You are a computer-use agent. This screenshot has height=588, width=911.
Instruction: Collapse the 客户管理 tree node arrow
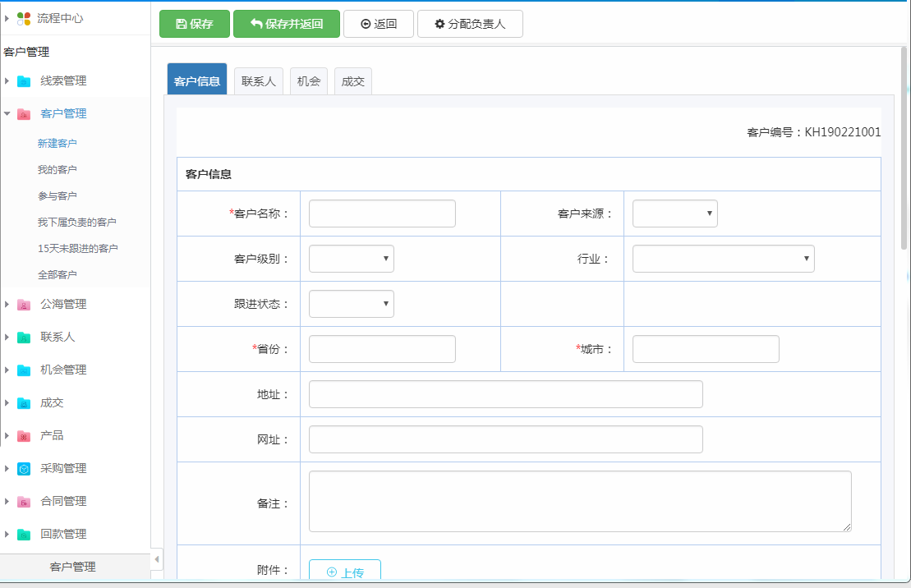click(7, 114)
